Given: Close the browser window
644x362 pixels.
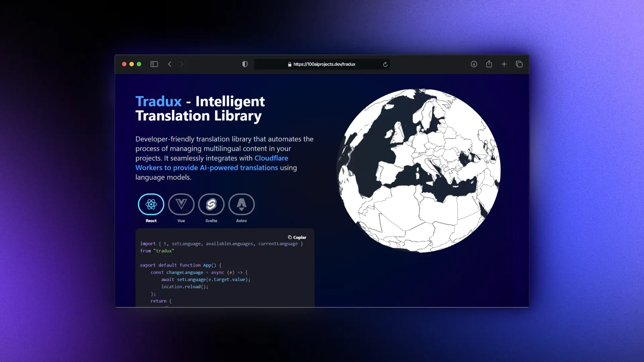Looking at the screenshot, I should coord(124,64).
